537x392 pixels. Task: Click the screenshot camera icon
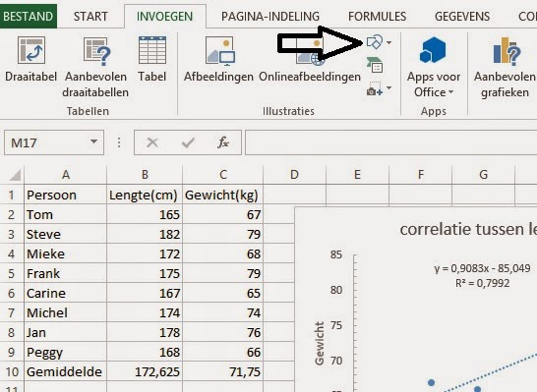point(375,88)
